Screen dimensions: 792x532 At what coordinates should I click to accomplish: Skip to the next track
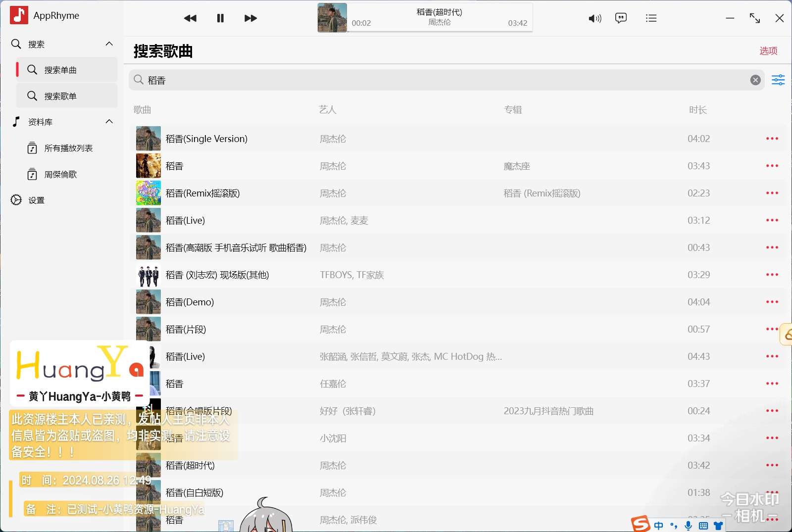click(x=251, y=18)
